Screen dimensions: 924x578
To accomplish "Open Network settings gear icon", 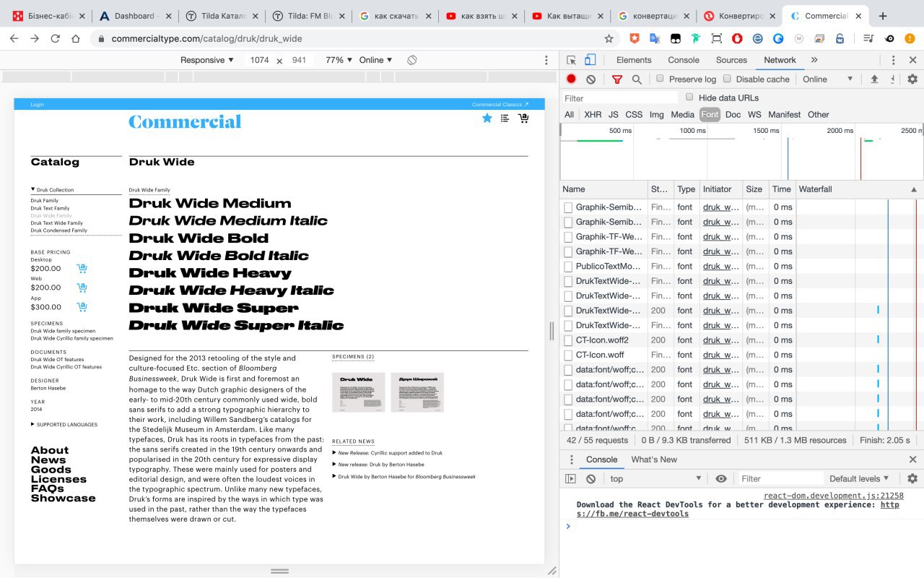I will (x=912, y=79).
